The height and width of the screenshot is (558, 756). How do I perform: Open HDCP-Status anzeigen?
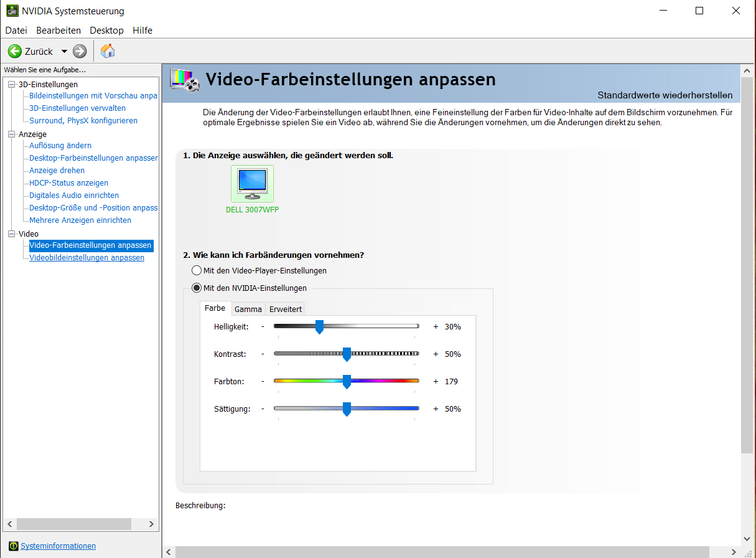coord(68,183)
